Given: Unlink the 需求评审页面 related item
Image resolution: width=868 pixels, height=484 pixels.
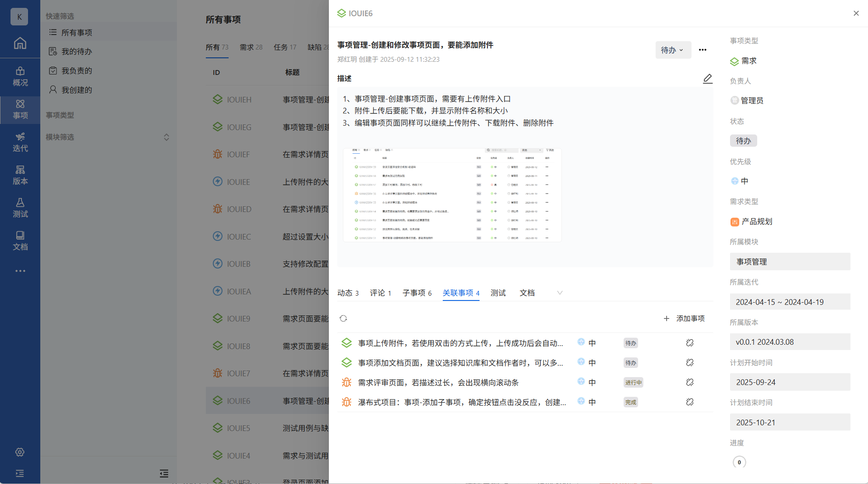Looking at the screenshot, I should click(x=690, y=382).
